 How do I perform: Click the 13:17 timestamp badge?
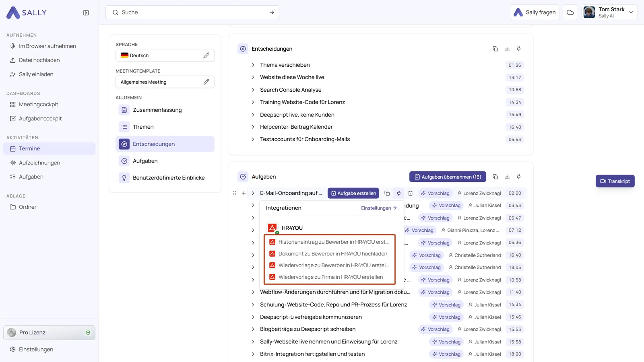515,78
